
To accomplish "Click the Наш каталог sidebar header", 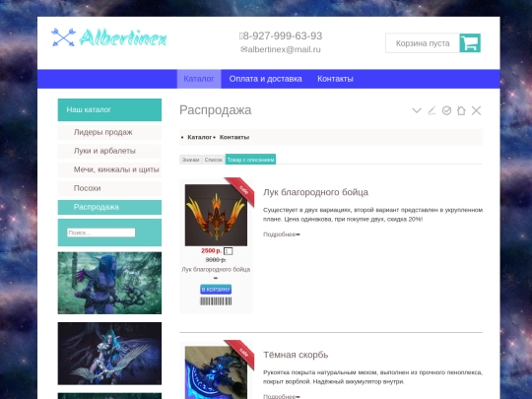I will pos(109,109).
